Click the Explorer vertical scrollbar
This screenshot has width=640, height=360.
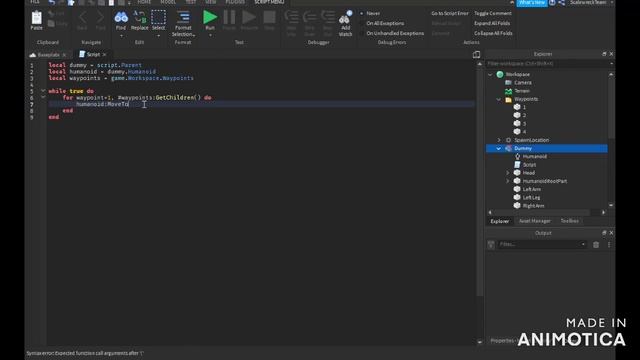click(611, 108)
